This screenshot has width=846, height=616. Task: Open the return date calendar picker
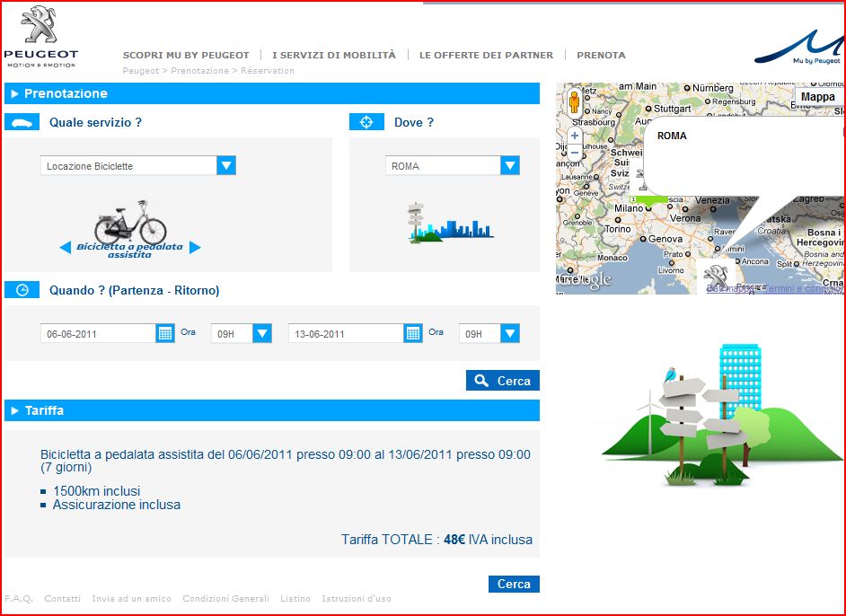pos(413,333)
